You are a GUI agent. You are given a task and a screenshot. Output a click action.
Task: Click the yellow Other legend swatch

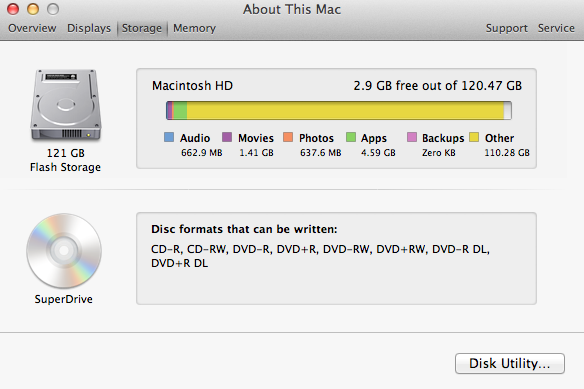[474, 137]
